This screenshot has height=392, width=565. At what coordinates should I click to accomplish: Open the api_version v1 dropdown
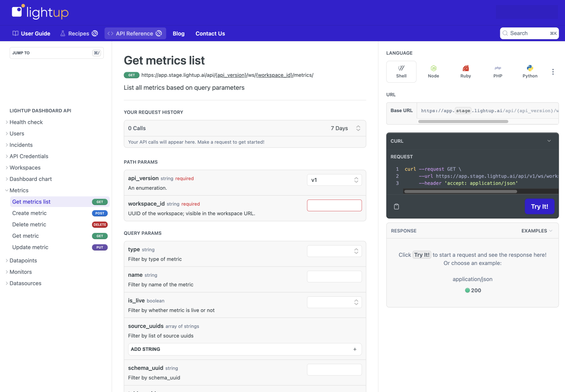334,180
